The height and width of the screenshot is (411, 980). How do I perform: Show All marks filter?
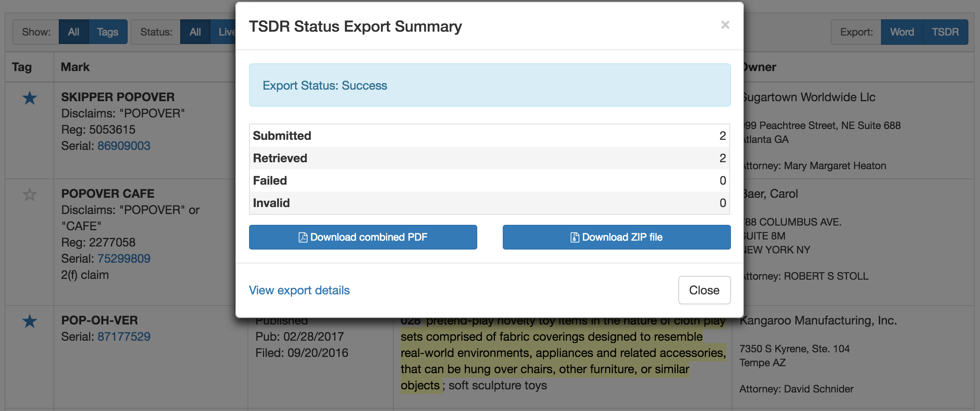tap(73, 32)
